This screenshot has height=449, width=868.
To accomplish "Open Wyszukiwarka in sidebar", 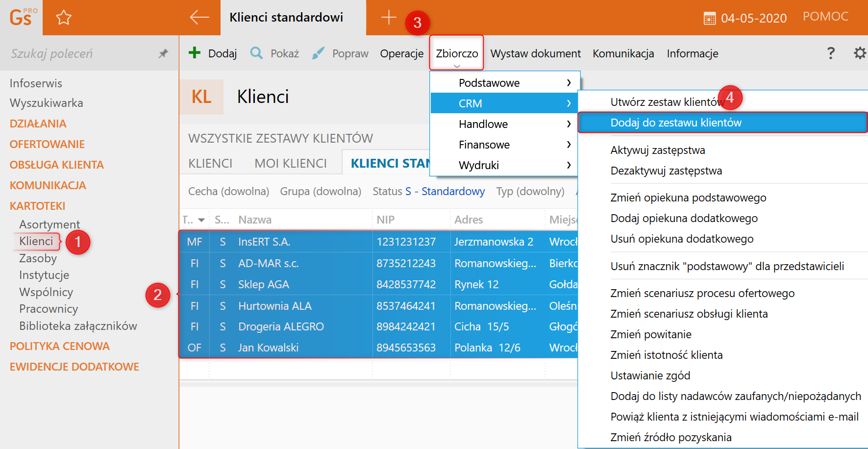I will pos(46,103).
